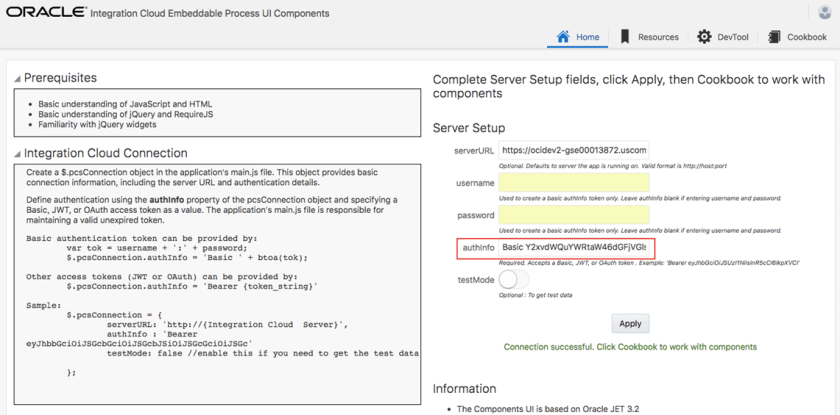The width and height of the screenshot is (840, 415).
Task: Focus the serverURL input field
Action: tap(573, 150)
